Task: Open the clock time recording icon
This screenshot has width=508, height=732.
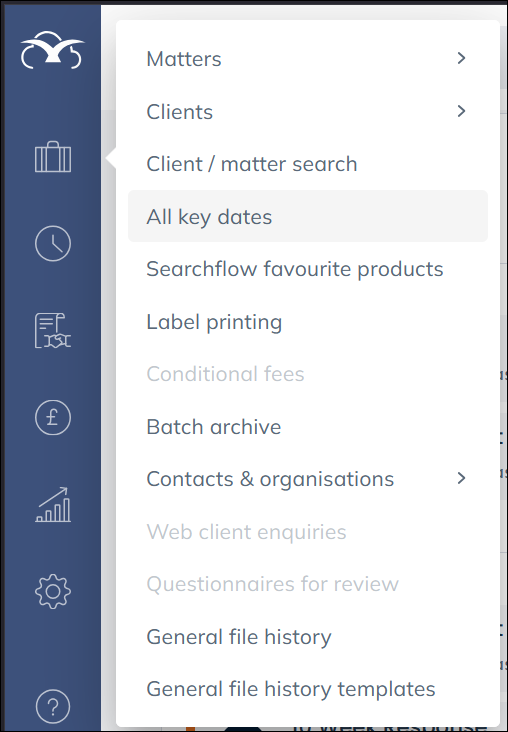Action: tap(53, 243)
